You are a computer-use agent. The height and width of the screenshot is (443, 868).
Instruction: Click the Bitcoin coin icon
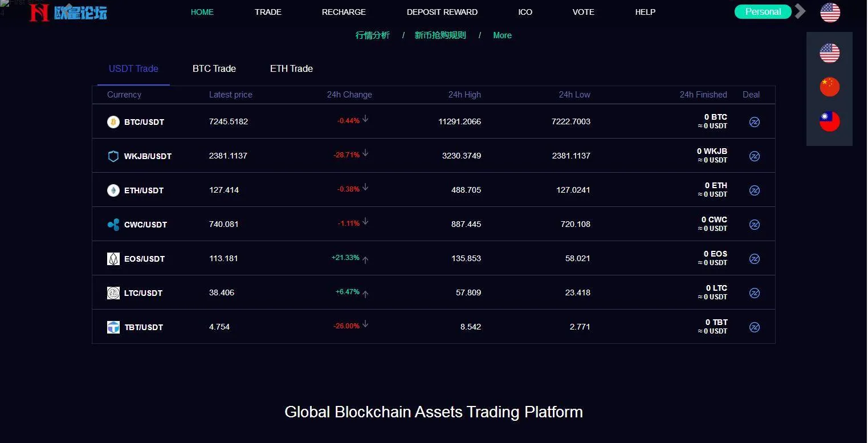[x=113, y=122]
